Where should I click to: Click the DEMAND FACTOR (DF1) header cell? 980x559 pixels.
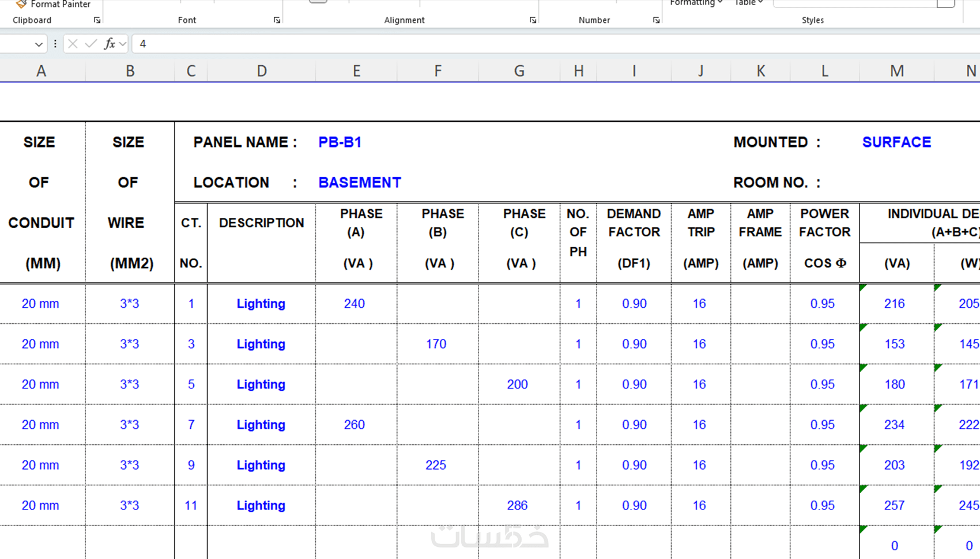pos(634,243)
